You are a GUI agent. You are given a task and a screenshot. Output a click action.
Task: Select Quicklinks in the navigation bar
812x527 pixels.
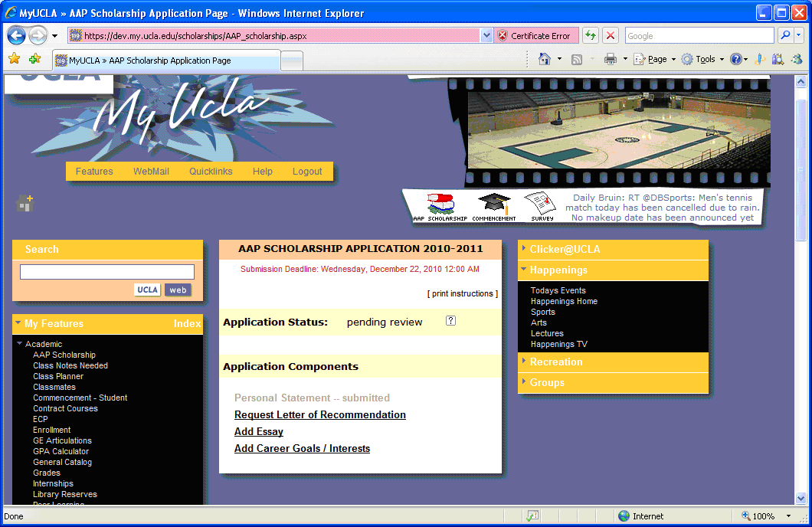(x=211, y=172)
